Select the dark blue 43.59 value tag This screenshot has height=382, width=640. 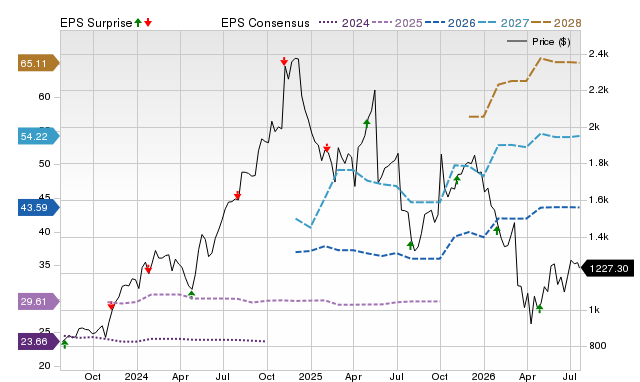coord(39,208)
